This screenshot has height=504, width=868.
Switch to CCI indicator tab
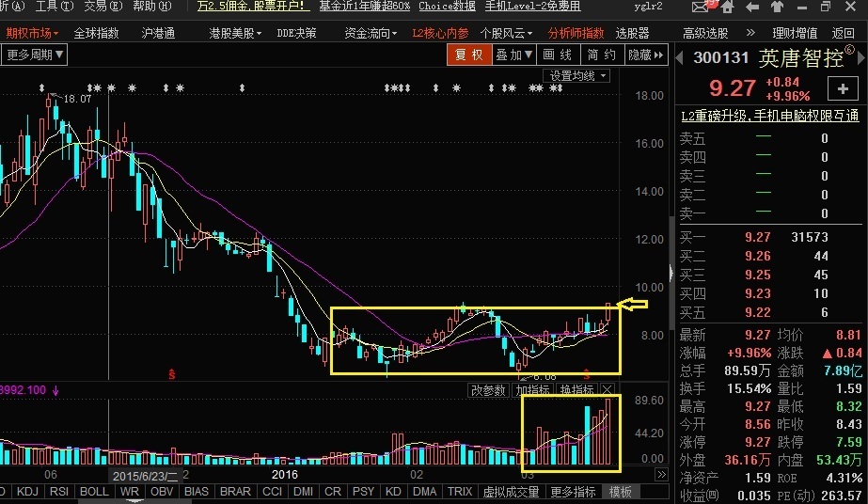click(272, 491)
